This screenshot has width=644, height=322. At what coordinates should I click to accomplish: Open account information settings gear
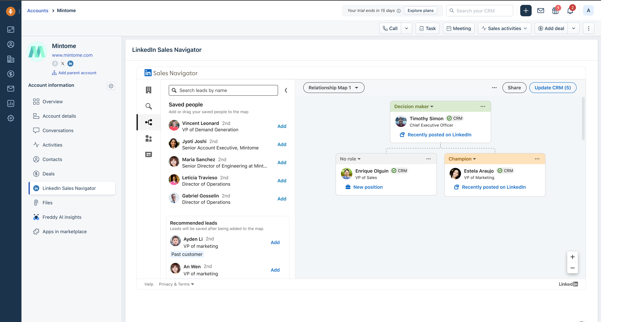tap(111, 86)
